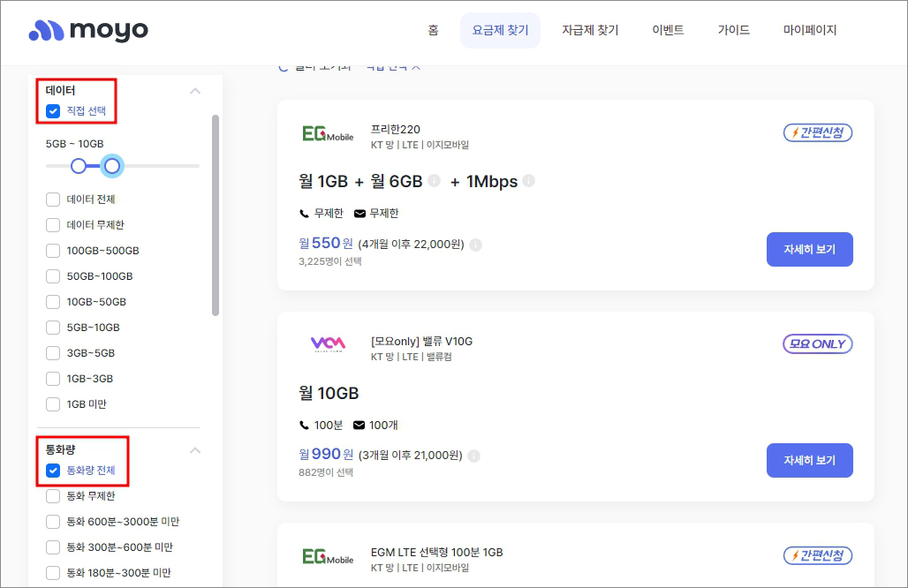Check the 1GB~3GB option
Viewport: 908px width, 588px height.
pos(53,379)
